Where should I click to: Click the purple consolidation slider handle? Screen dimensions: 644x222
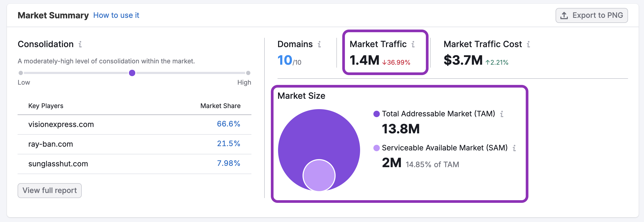tap(132, 73)
